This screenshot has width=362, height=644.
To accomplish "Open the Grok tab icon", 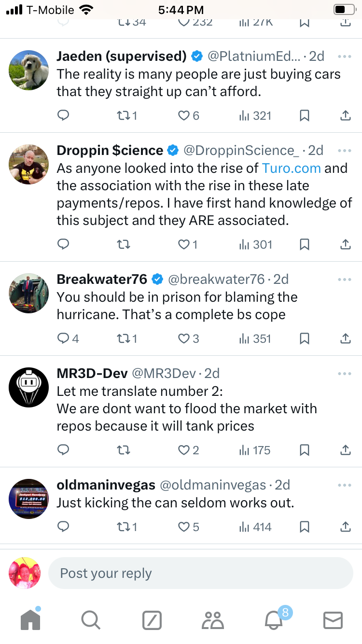I will click(152, 620).
